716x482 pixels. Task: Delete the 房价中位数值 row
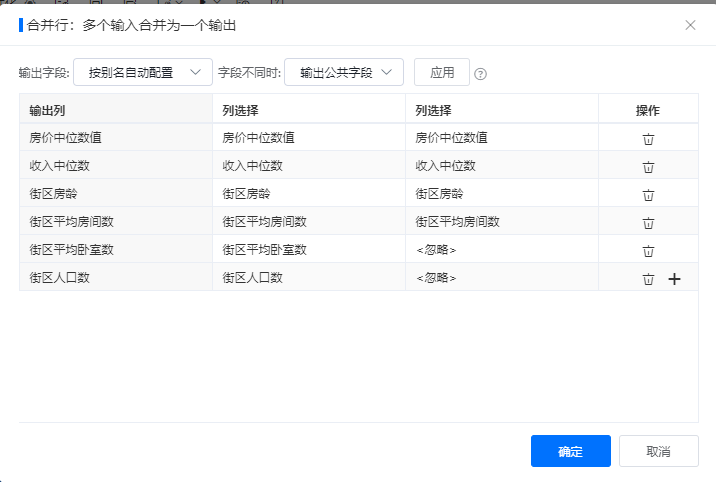648,139
